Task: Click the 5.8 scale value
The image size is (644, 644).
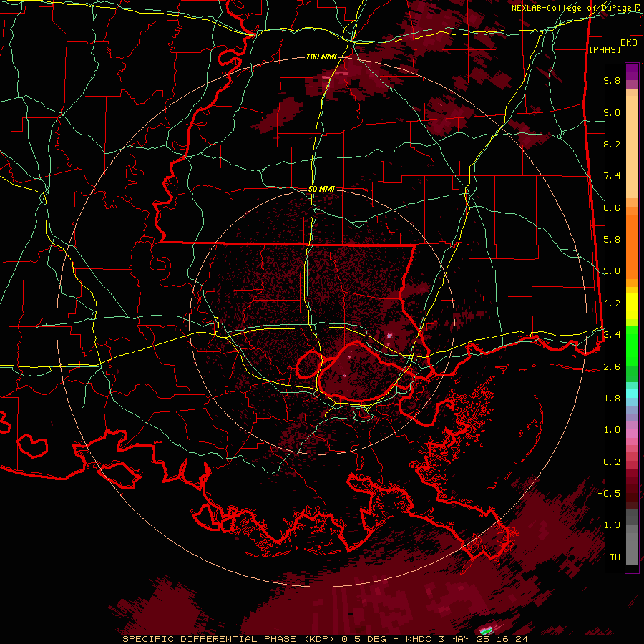Action: (612, 240)
